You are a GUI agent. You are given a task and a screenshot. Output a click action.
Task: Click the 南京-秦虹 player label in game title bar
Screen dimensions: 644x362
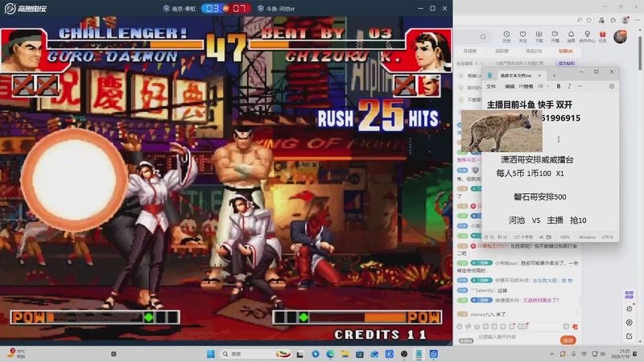coord(180,9)
